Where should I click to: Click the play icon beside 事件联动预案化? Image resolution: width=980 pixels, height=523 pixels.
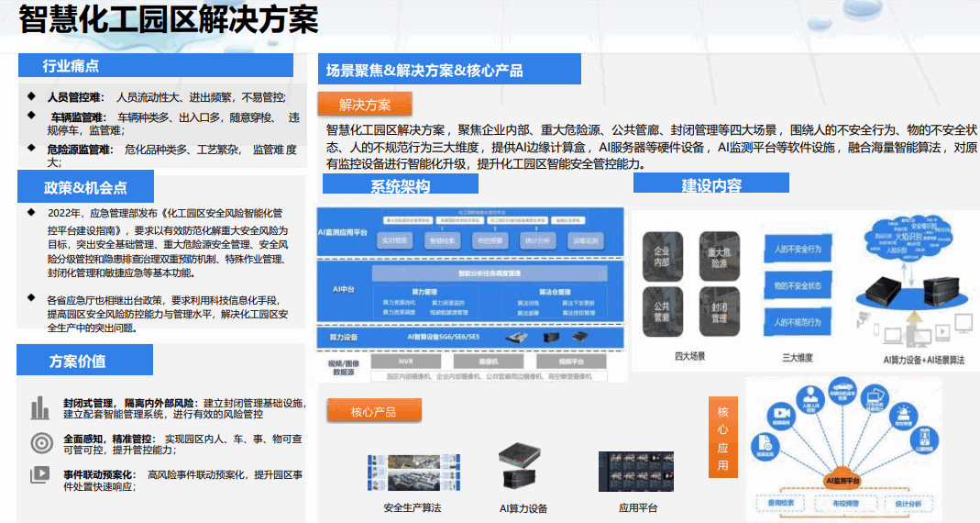click(39, 474)
